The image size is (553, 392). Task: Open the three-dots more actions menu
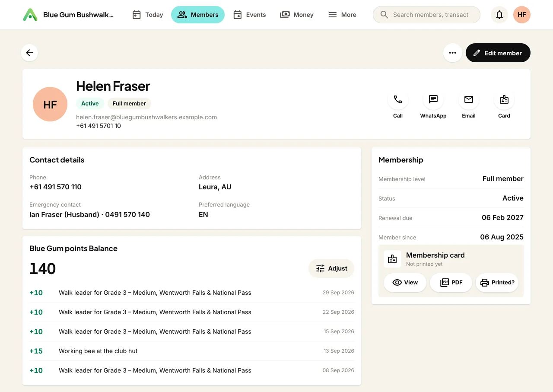point(452,53)
